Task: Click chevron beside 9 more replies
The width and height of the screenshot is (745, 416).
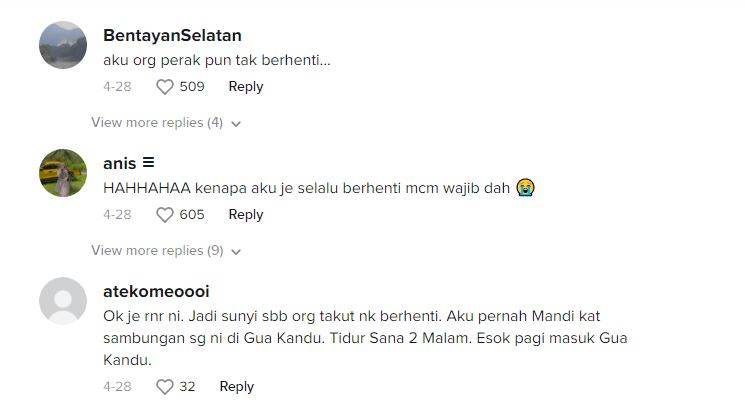Action: pyautogui.click(x=236, y=252)
